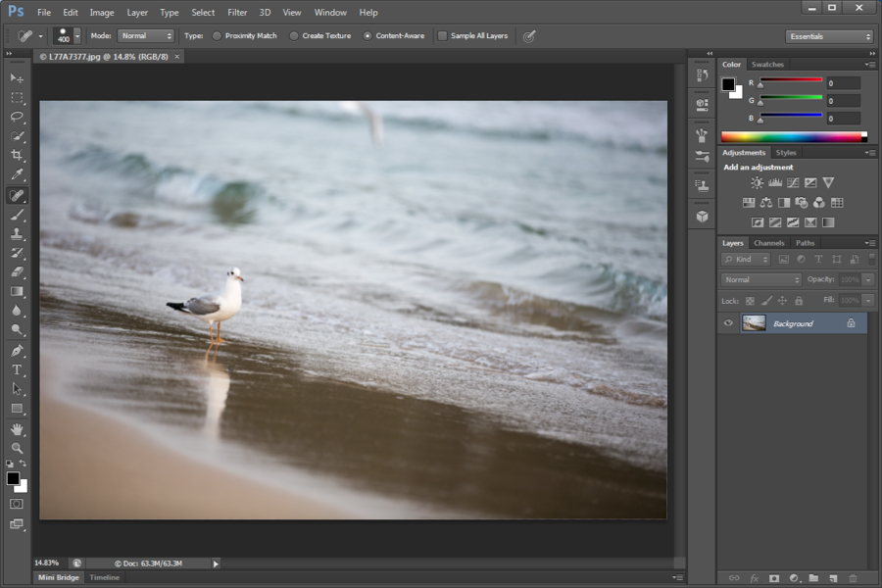Open the layer Opacity dropdown arrow
The height and width of the screenshot is (588, 882).
click(x=868, y=279)
